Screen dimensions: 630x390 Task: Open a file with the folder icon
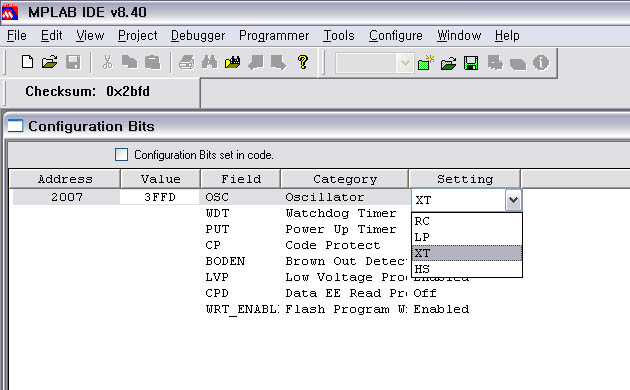click(x=49, y=62)
